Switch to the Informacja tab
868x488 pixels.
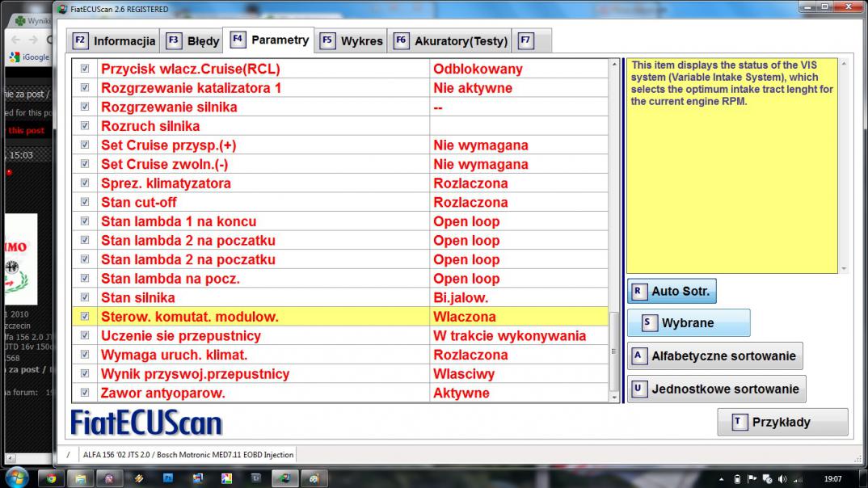point(114,41)
